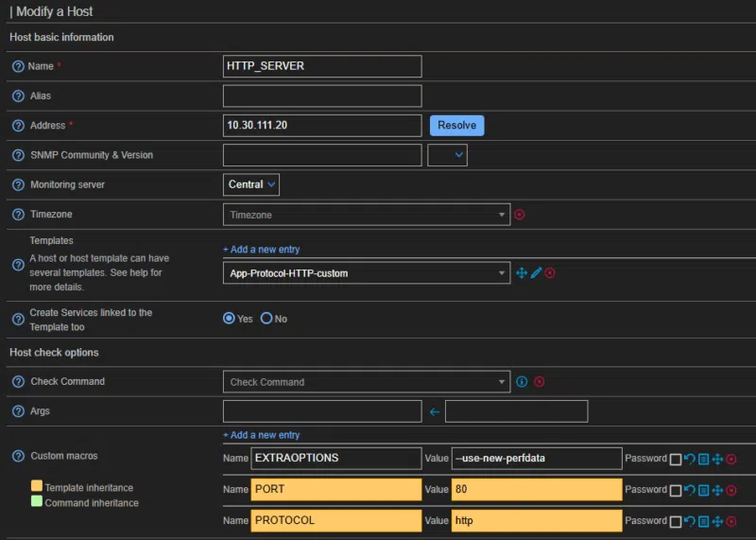This screenshot has width=756, height=540.
Task: Enable the Password checkbox on the PORT macro
Action: click(675, 490)
